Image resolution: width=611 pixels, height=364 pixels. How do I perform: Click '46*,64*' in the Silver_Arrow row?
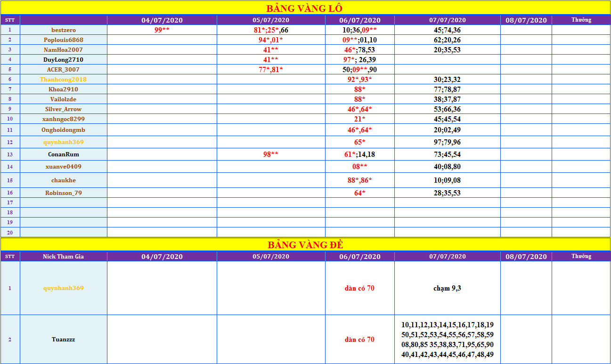pyautogui.click(x=360, y=109)
